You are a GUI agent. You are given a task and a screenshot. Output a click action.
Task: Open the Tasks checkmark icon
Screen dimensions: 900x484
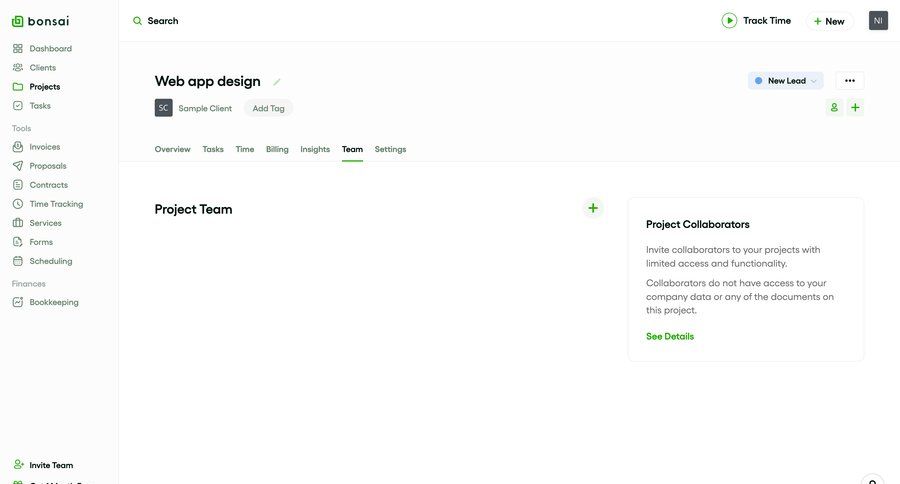[x=18, y=106]
